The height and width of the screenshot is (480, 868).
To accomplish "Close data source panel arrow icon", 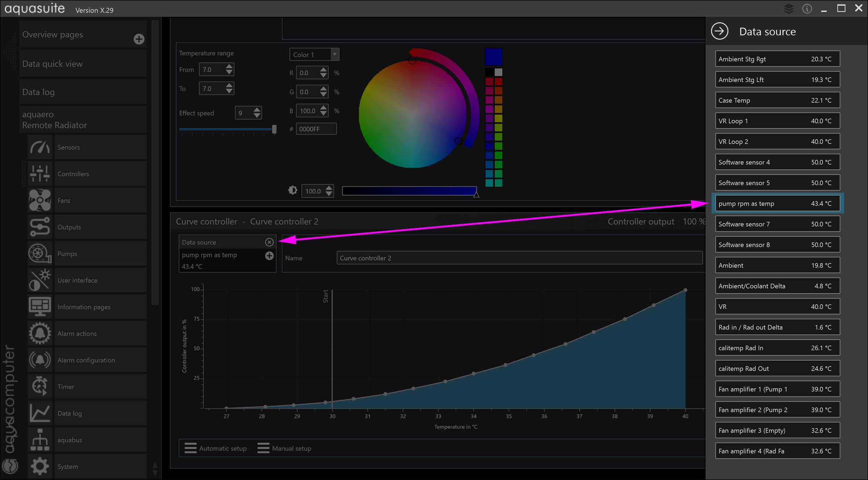I will 719,31.
